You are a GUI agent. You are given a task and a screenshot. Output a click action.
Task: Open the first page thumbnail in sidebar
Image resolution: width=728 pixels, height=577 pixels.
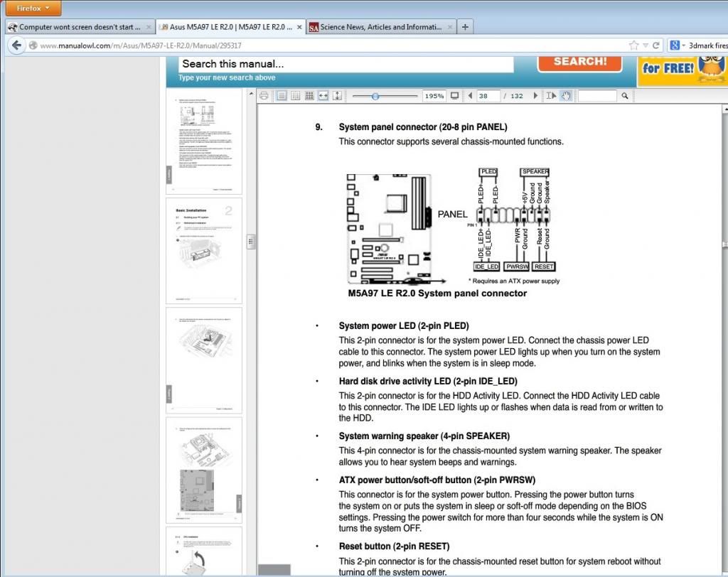pos(204,141)
